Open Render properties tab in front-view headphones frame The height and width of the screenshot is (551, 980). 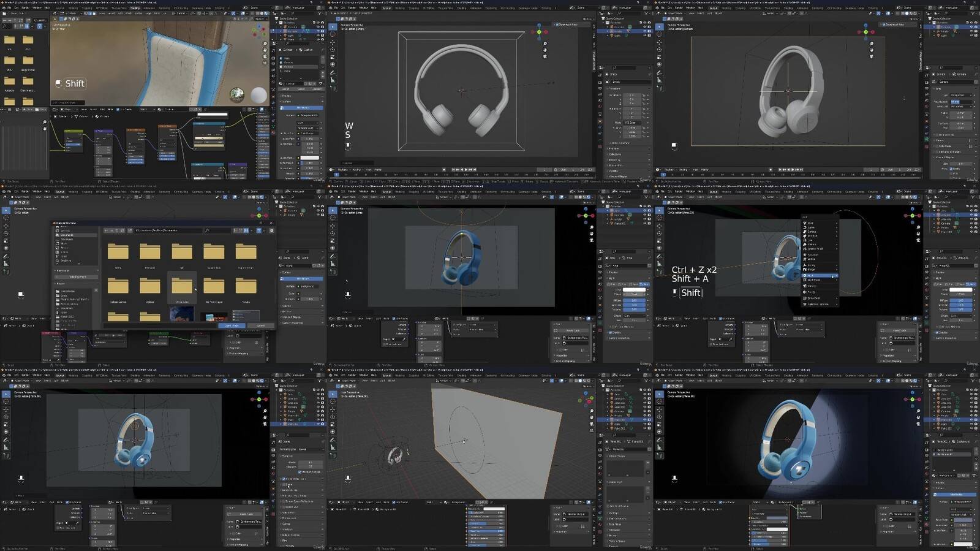click(600, 82)
